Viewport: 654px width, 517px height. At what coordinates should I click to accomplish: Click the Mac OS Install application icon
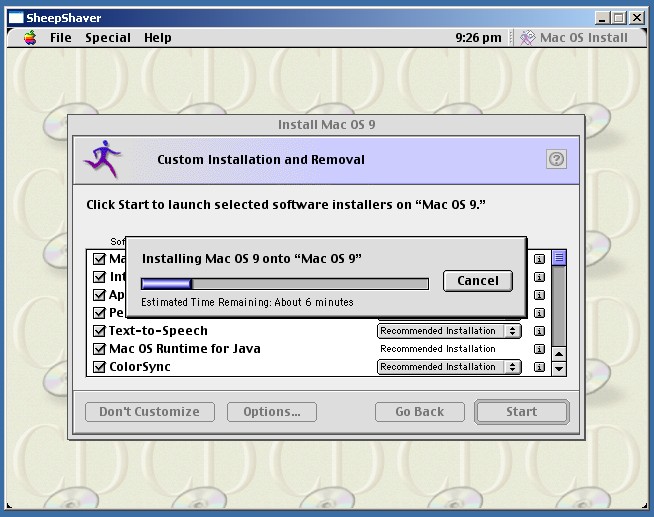[x=527, y=38]
